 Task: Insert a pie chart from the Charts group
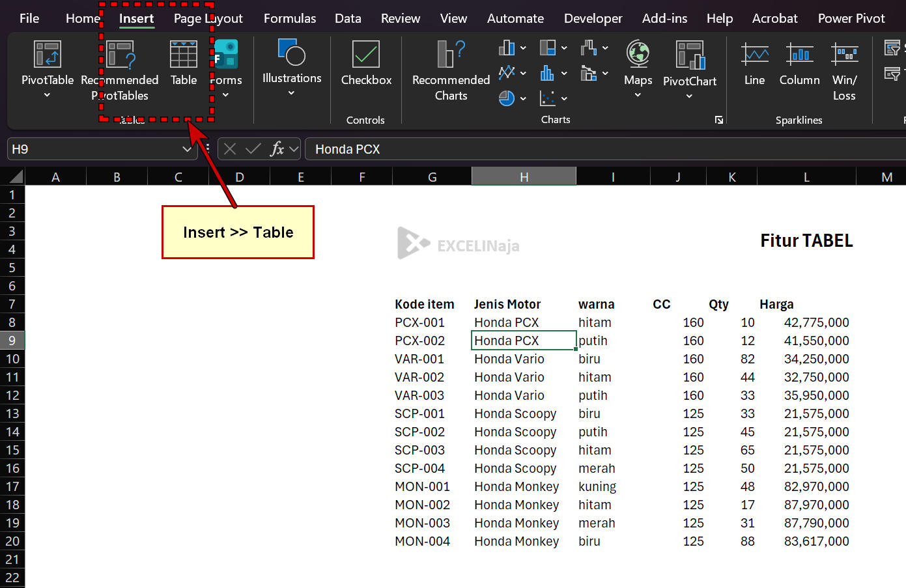pos(508,98)
